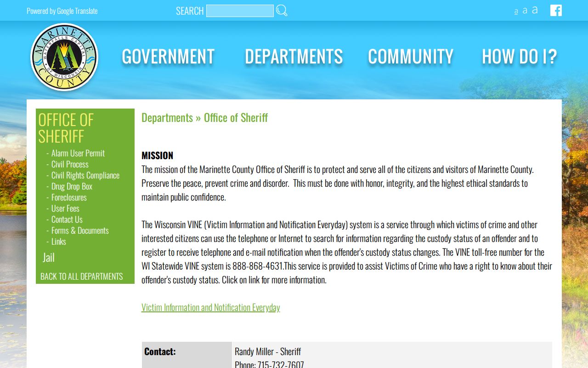The width and height of the screenshot is (588, 368).
Task: Open the Alarm User Permit page
Action: point(78,153)
